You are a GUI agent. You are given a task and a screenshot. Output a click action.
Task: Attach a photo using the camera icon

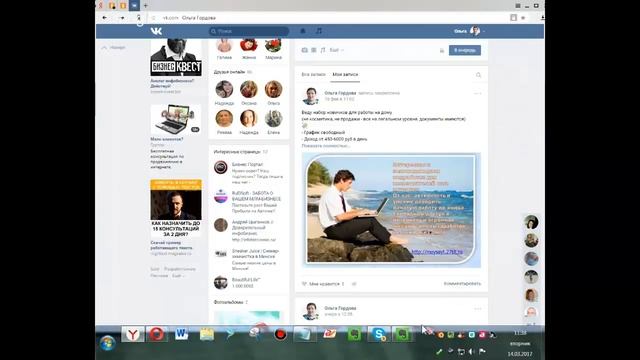coord(304,50)
